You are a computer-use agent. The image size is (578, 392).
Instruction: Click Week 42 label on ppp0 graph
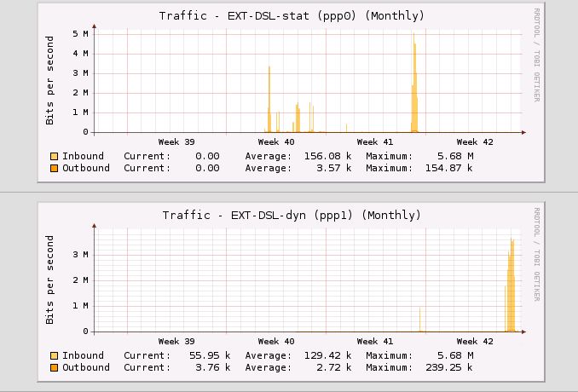click(475, 142)
